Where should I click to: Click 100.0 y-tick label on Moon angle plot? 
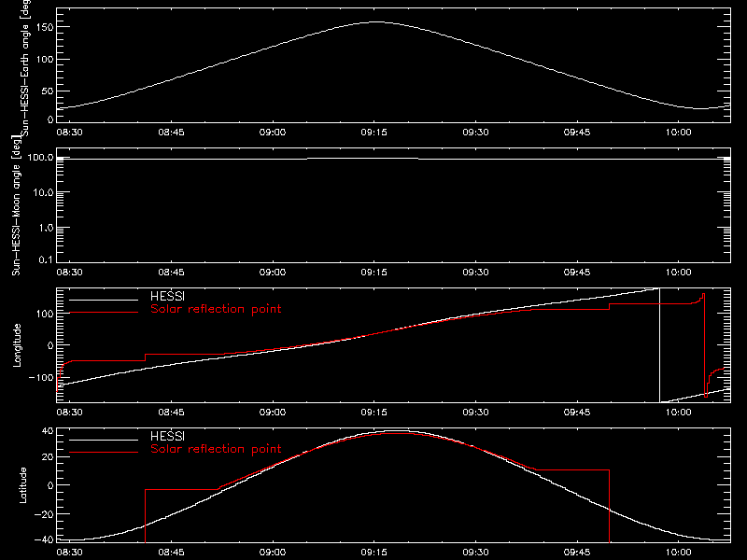tap(40, 157)
